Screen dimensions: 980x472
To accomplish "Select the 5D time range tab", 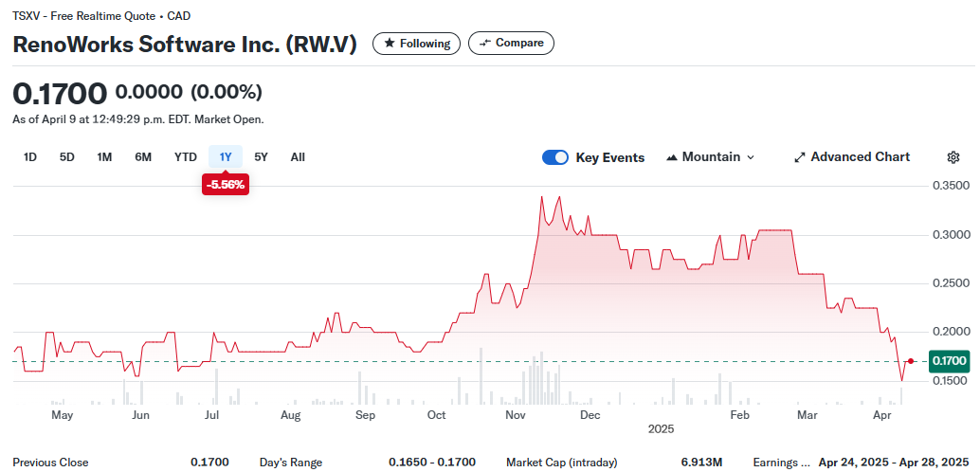I will pyautogui.click(x=67, y=157).
